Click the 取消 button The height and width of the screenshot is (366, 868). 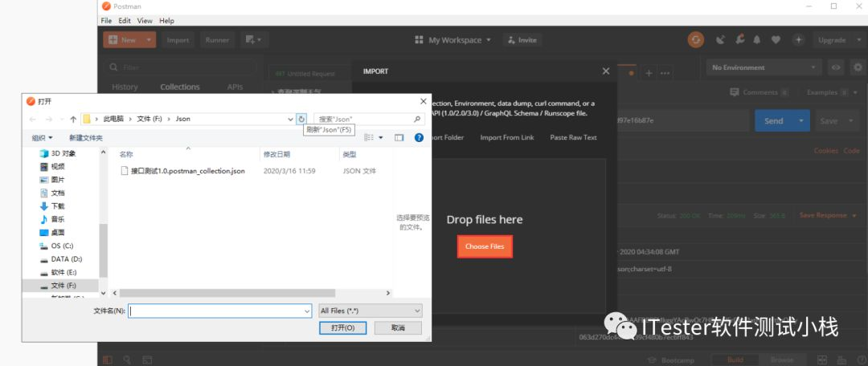[398, 327]
